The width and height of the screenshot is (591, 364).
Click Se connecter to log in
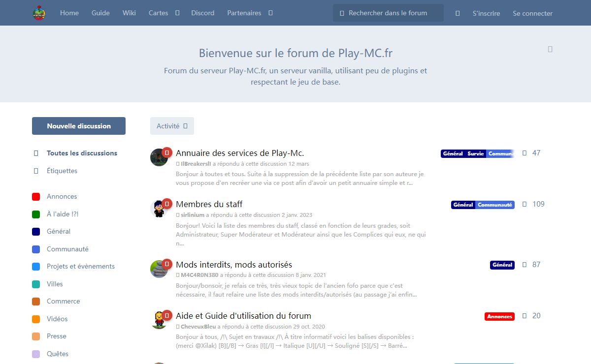pos(532,13)
